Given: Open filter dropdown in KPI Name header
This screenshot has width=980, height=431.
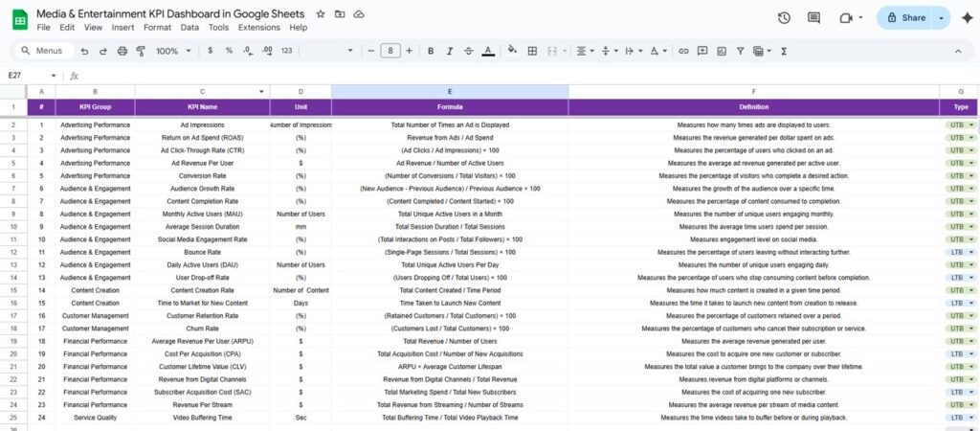Looking at the screenshot, I should coord(261,92).
